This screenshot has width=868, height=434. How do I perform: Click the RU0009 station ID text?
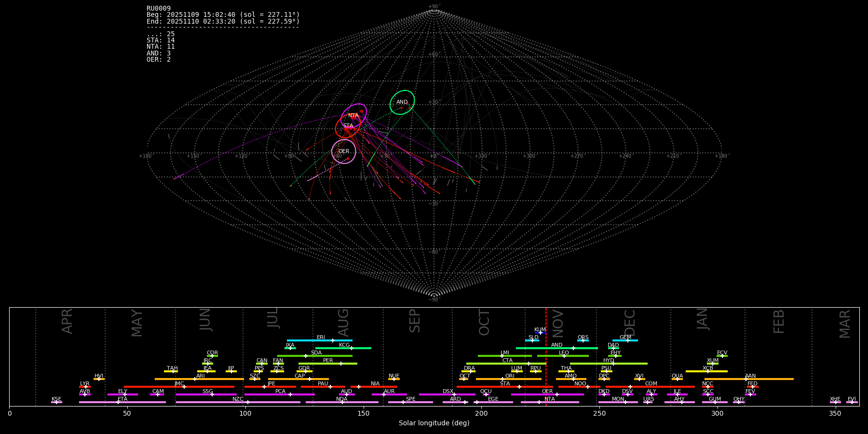pyautogui.click(x=159, y=9)
